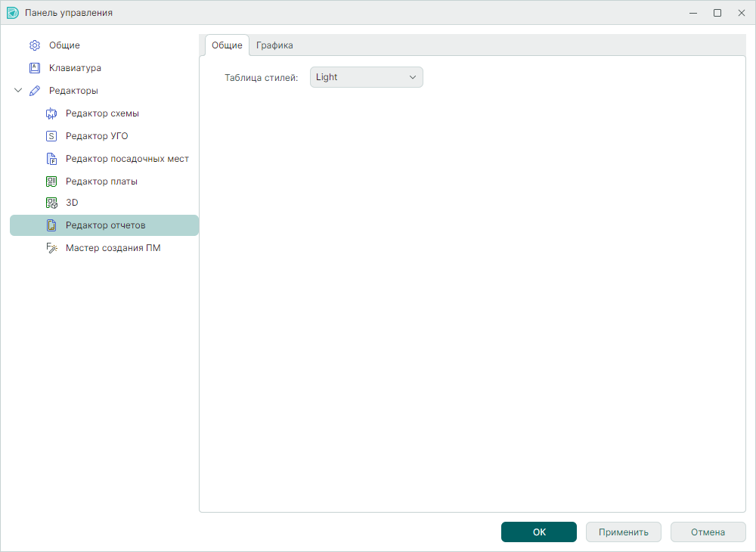Click the Мастер создания ПМ wand icon

pyautogui.click(x=51, y=248)
